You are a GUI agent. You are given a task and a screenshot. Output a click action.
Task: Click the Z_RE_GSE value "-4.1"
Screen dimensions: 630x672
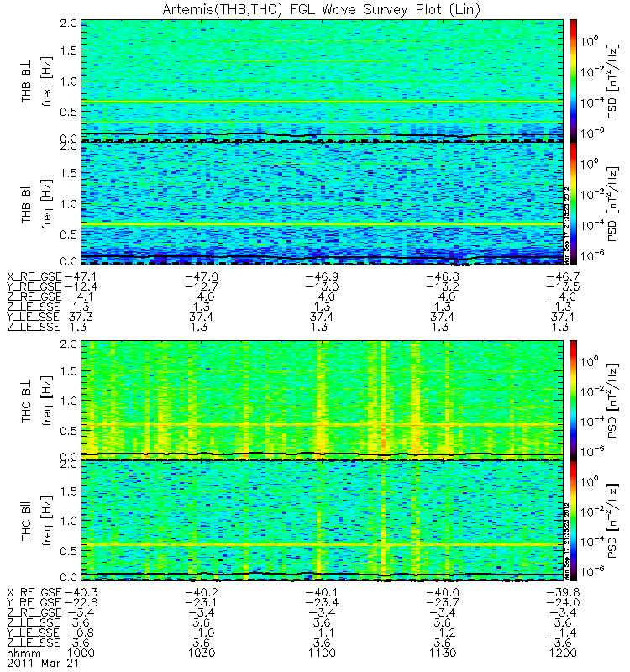(x=81, y=297)
